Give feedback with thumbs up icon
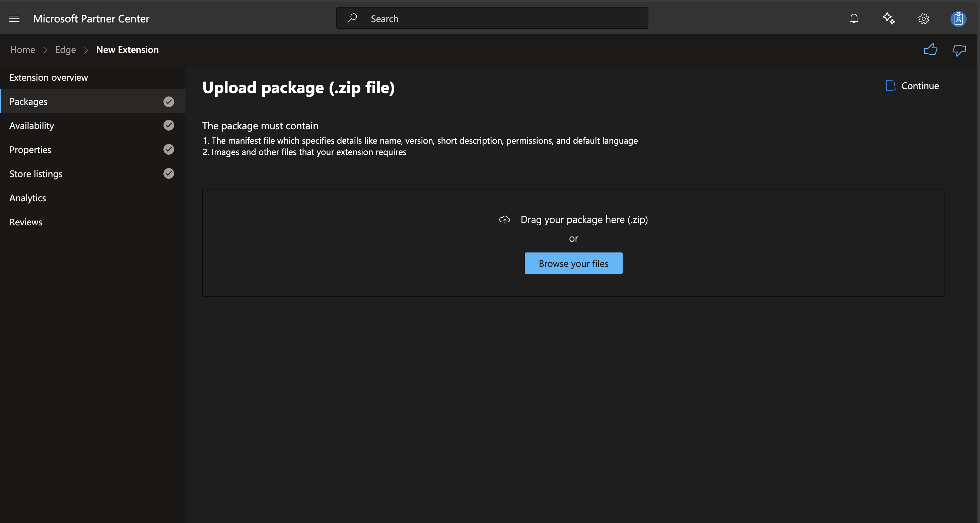 click(x=930, y=50)
